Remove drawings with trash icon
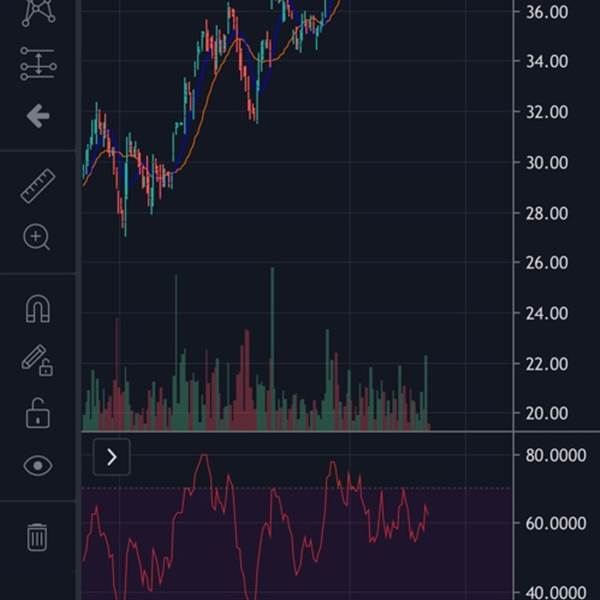The width and height of the screenshot is (600, 600). coord(37,537)
